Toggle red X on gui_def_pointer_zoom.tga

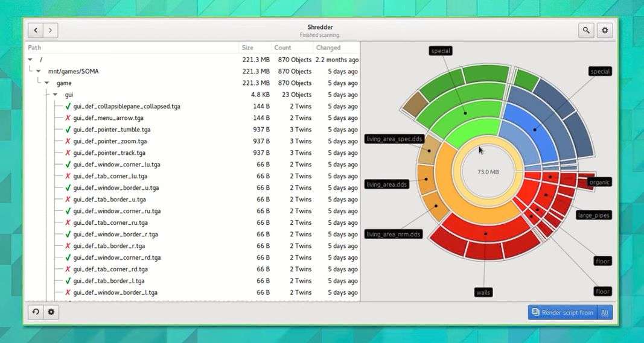coord(68,141)
